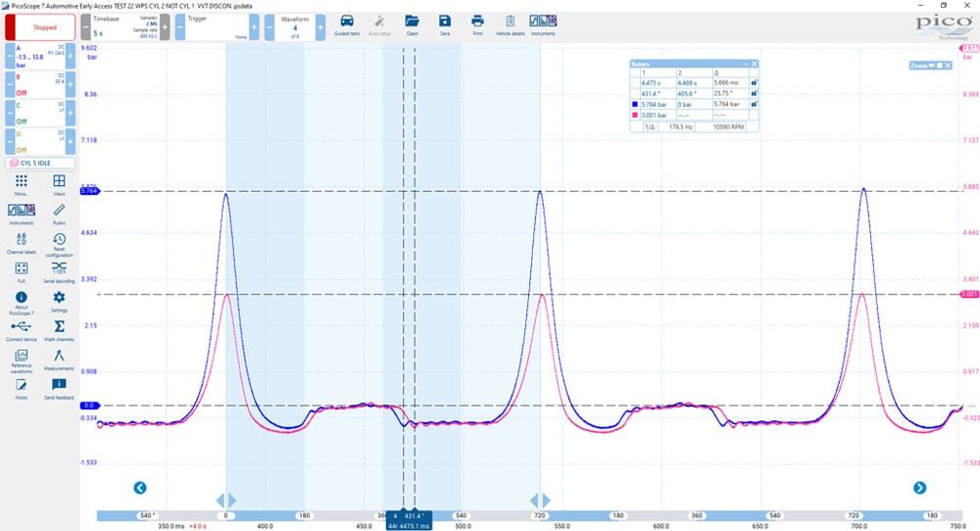Open Instruments in left sidebar
Screen dimensions: 980x531
(x=22, y=213)
